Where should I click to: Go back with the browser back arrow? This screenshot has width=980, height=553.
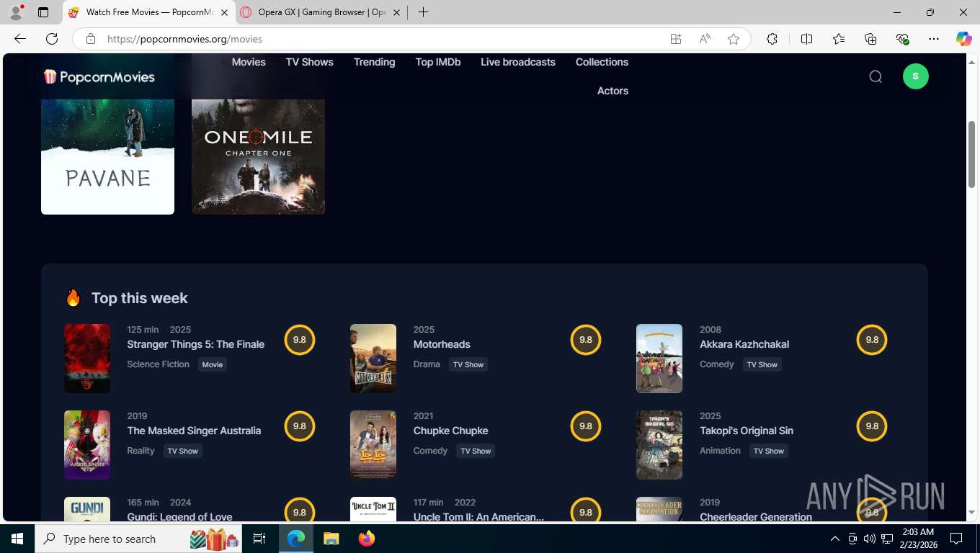(20, 39)
